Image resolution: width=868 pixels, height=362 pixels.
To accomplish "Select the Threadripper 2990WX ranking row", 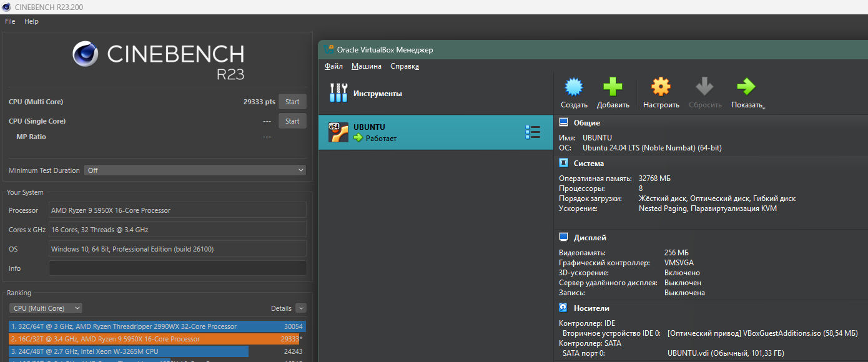I will coord(157,326).
